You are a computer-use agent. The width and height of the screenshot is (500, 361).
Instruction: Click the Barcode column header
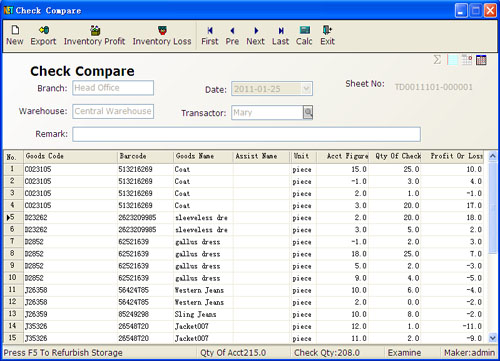[145, 156]
